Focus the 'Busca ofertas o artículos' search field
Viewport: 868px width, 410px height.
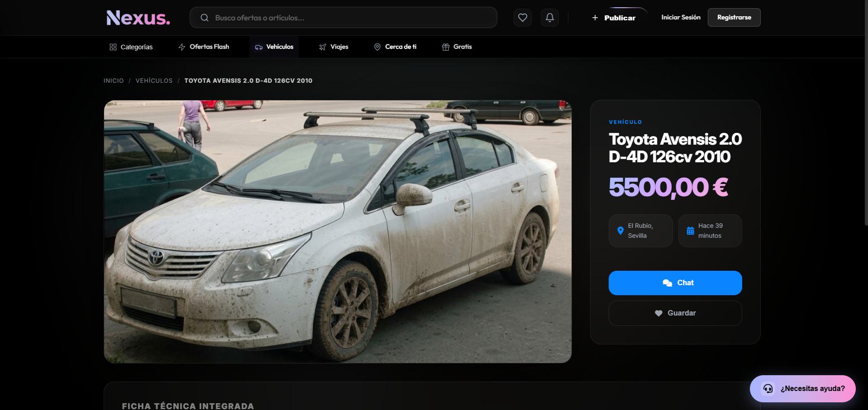[x=343, y=18]
